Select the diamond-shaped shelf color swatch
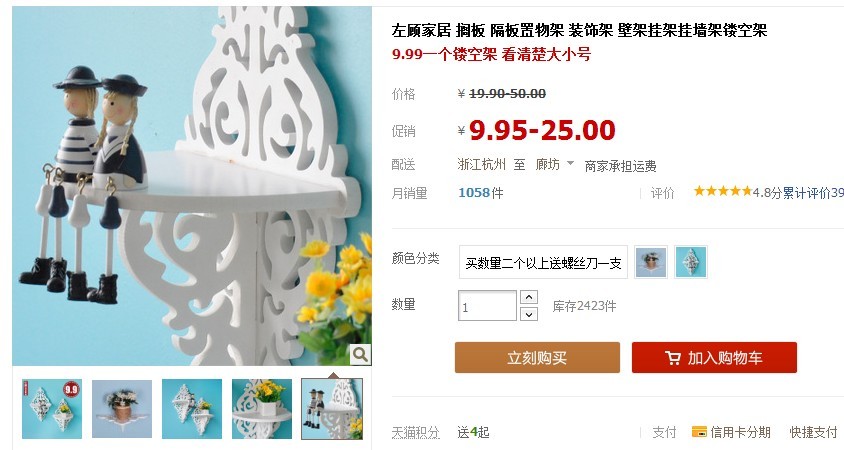The image size is (844, 450). point(691,262)
